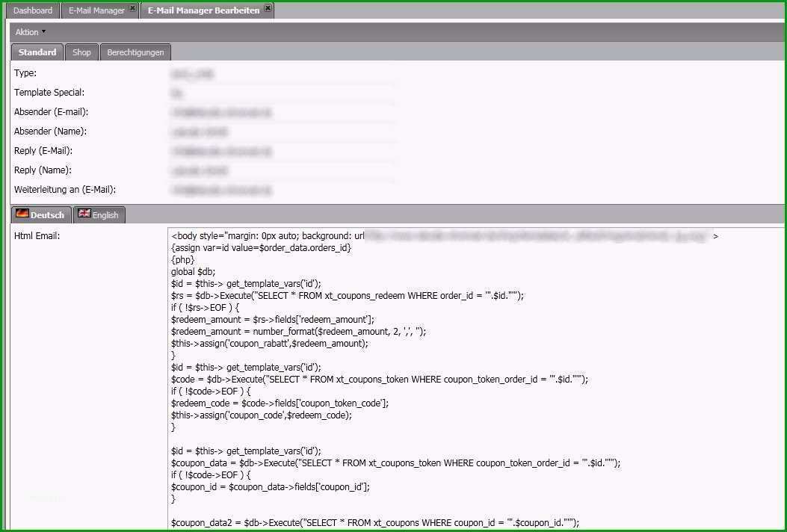This screenshot has height=532, width=787.
Task: Click the German flag icon
Action: [x=22, y=213]
